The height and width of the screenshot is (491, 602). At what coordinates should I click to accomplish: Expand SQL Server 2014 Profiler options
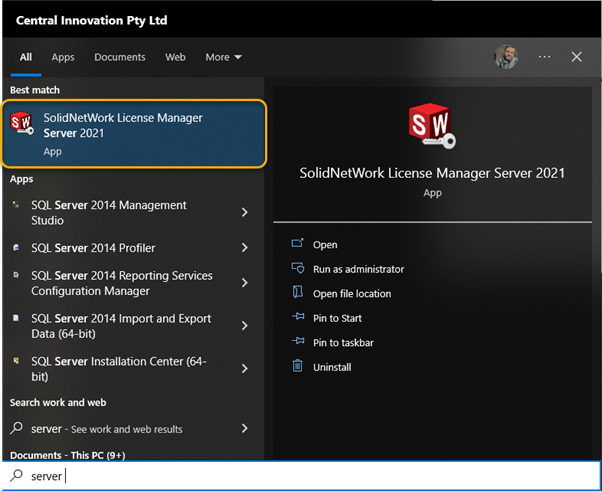click(x=245, y=248)
